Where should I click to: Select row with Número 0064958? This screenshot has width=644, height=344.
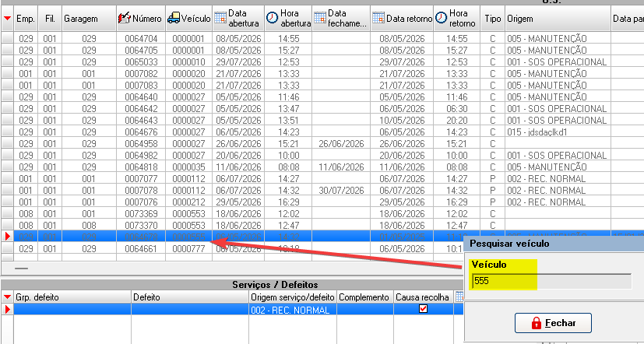(x=322, y=144)
